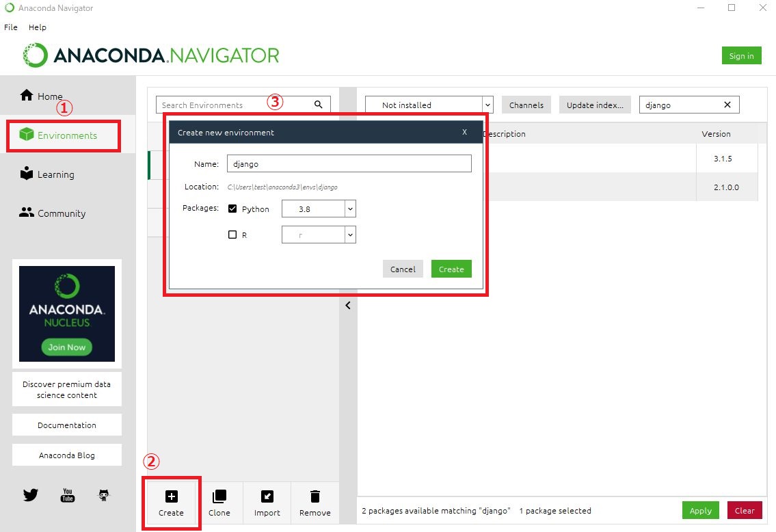Clone the selected environment

coord(219,503)
